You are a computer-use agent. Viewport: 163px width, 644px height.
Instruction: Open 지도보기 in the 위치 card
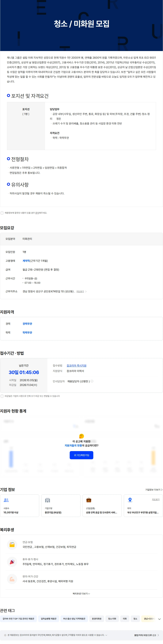(x=156, y=500)
